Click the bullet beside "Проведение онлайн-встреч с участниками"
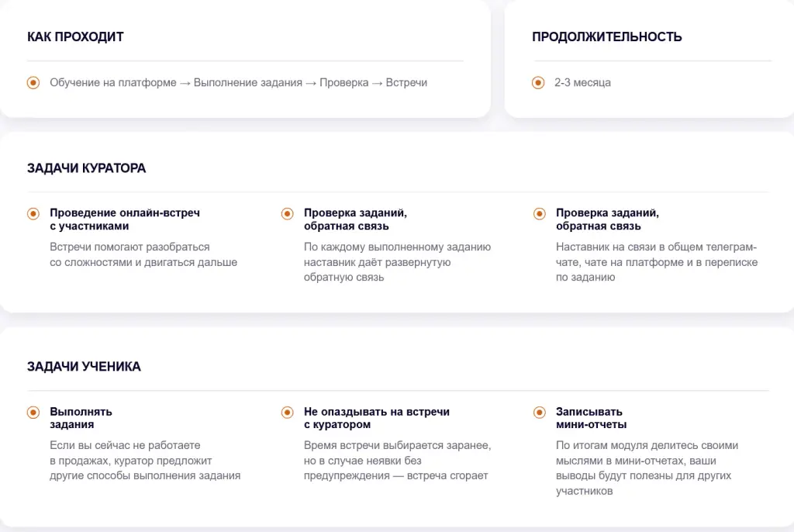 coord(33,213)
